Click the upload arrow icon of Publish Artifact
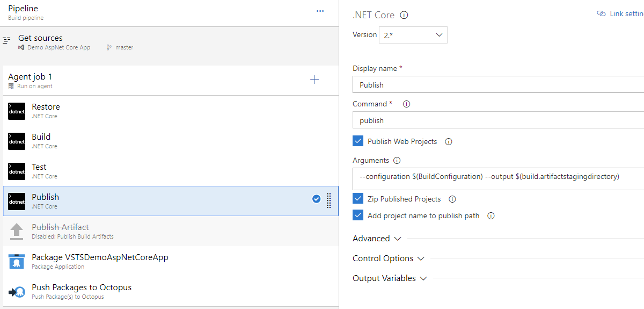This screenshot has width=644, height=309. (x=17, y=232)
